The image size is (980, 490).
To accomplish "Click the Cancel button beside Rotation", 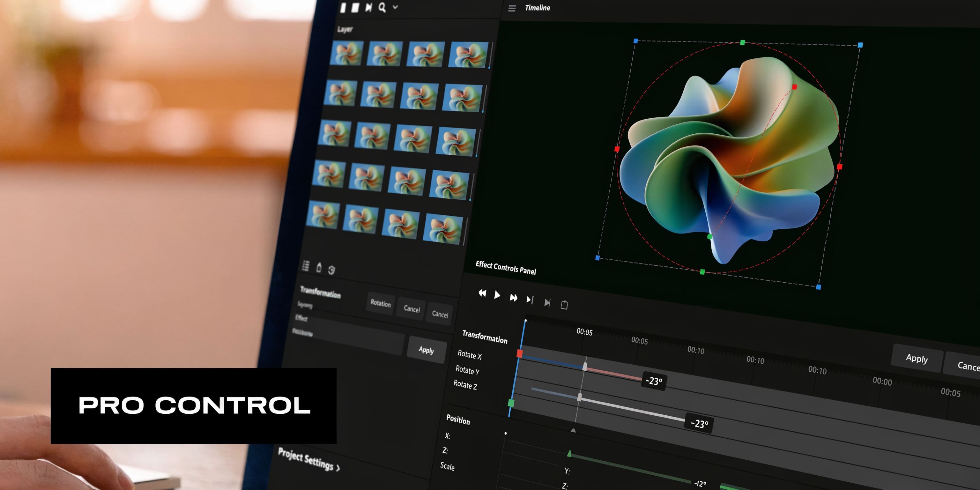I will point(411,309).
